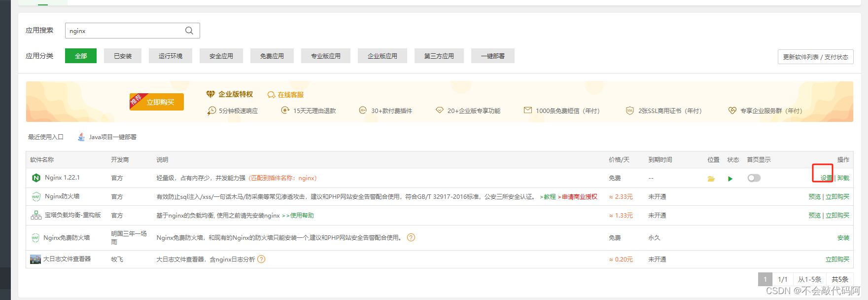Select the 专业版应用 category tab
868x300 pixels.
pyautogui.click(x=326, y=56)
